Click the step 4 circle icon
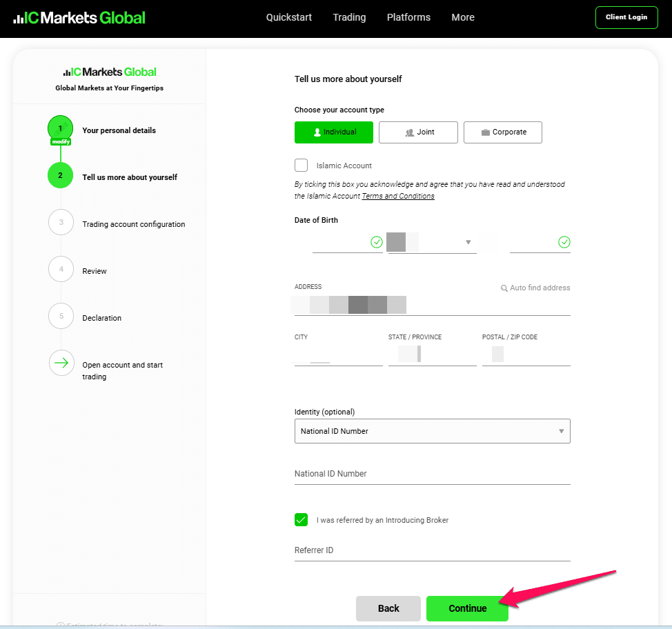672x629 pixels. tap(61, 269)
